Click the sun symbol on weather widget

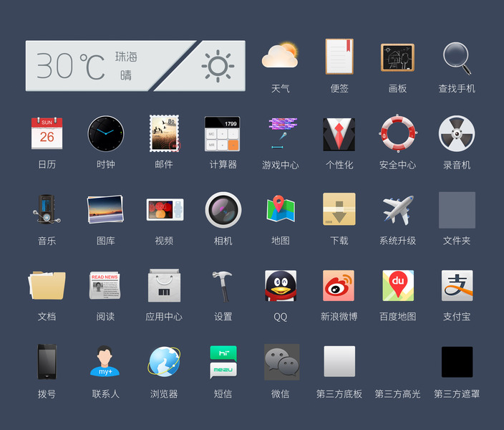(218, 66)
